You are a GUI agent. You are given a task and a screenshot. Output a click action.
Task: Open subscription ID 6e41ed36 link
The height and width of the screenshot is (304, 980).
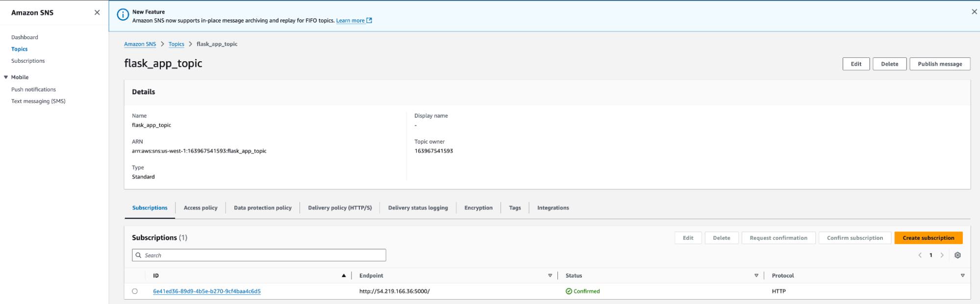tap(206, 291)
